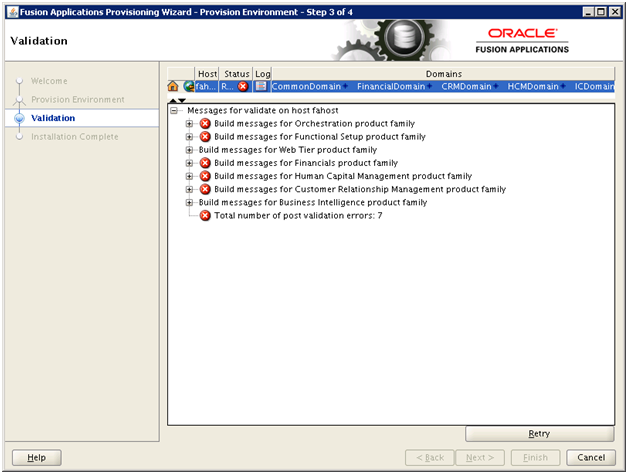Click the Status column header
This screenshot has width=628, height=474.
236,74
